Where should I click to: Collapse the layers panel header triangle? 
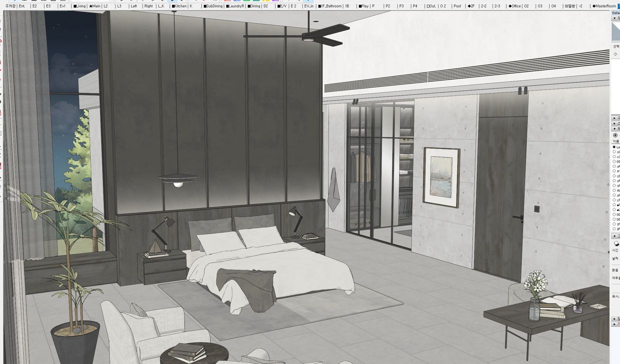coord(614,128)
